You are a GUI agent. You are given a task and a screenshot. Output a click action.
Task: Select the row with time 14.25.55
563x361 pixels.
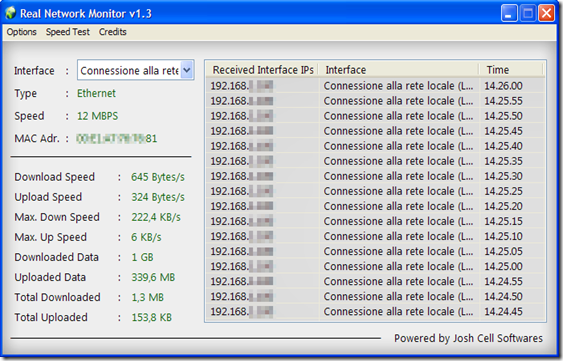click(x=375, y=101)
